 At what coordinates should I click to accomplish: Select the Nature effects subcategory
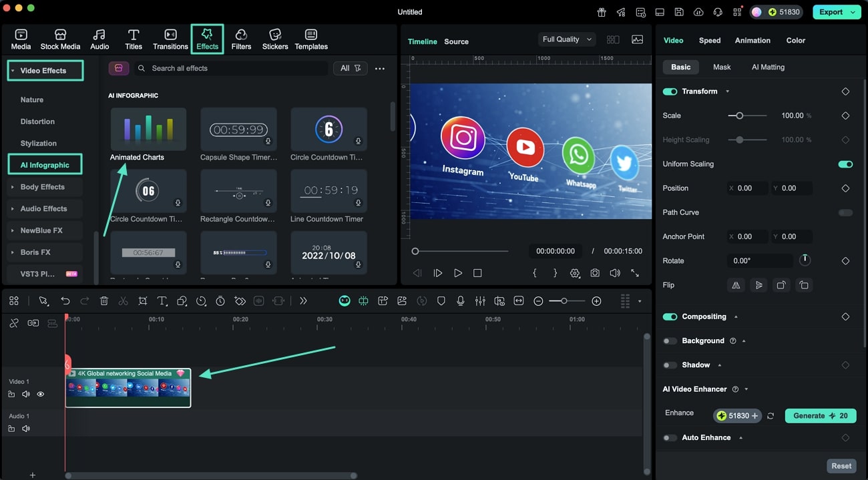[x=32, y=99]
